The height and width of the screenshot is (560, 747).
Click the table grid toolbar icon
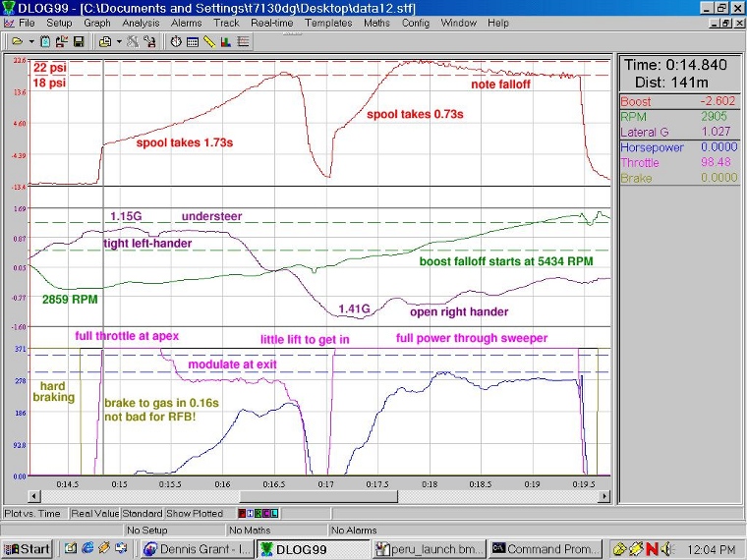pyautogui.click(x=193, y=41)
